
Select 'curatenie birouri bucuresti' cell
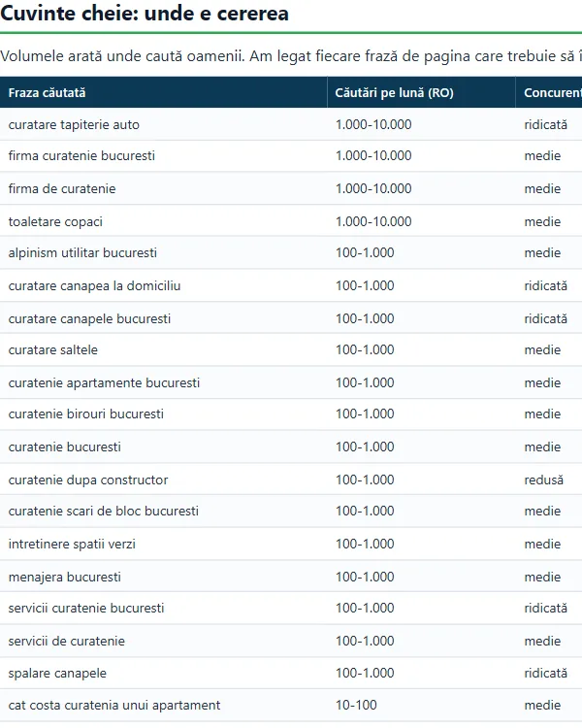163,414
